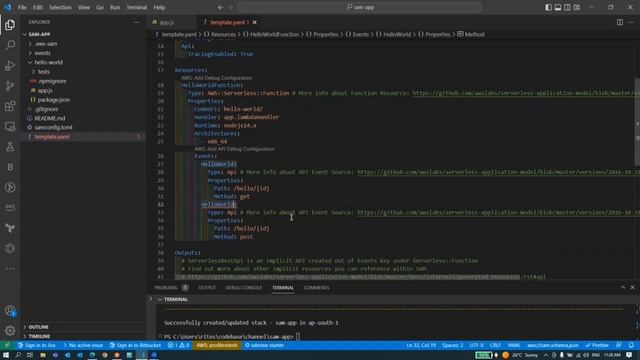Collapse the hello-world folder
Viewport: 640px width, 360px height.
pyautogui.click(x=48, y=62)
